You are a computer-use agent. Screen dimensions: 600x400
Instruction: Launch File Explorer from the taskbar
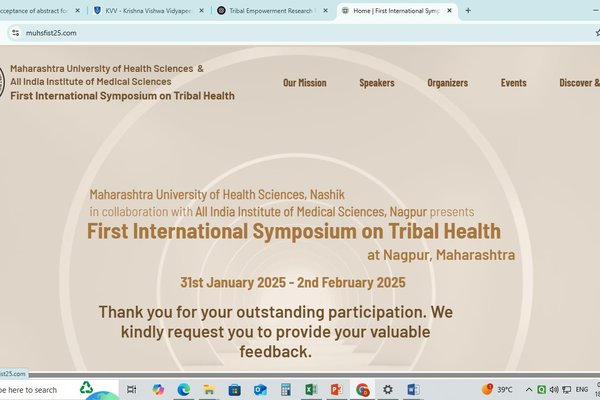coord(209,389)
